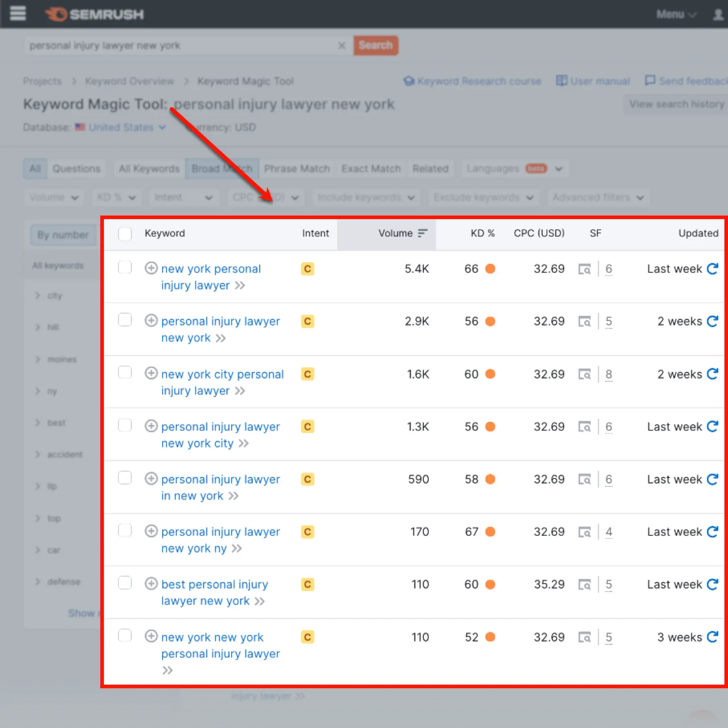Switch to the Questions tab
728x728 pixels.
(x=77, y=169)
